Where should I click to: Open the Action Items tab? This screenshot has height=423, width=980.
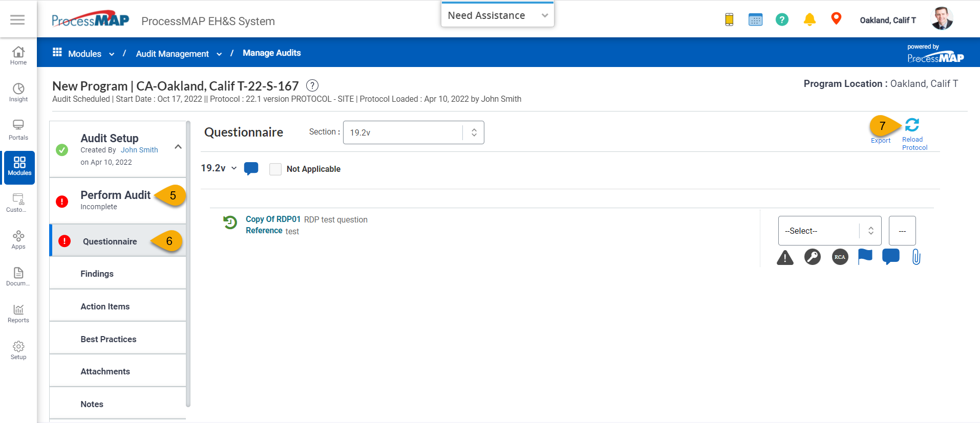pyautogui.click(x=118, y=306)
